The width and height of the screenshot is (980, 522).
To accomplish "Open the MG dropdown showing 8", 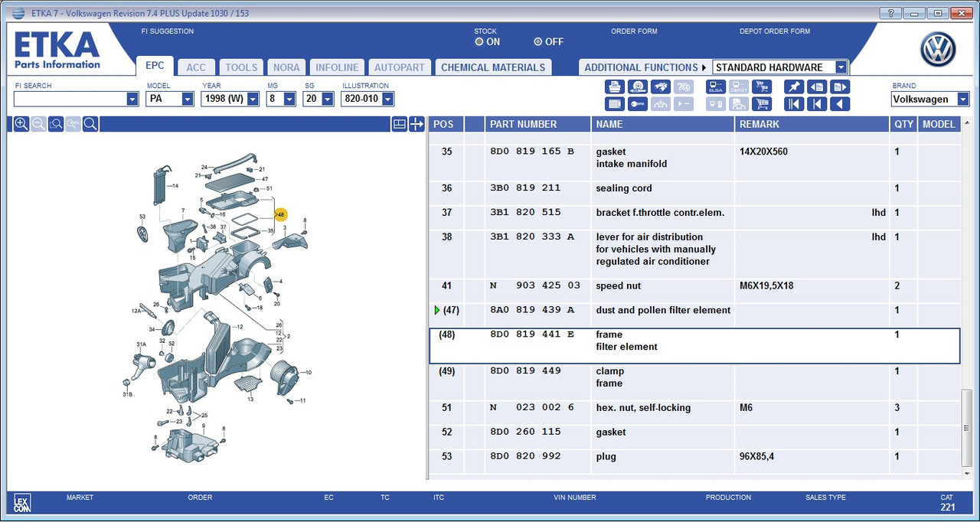I will pos(289,100).
